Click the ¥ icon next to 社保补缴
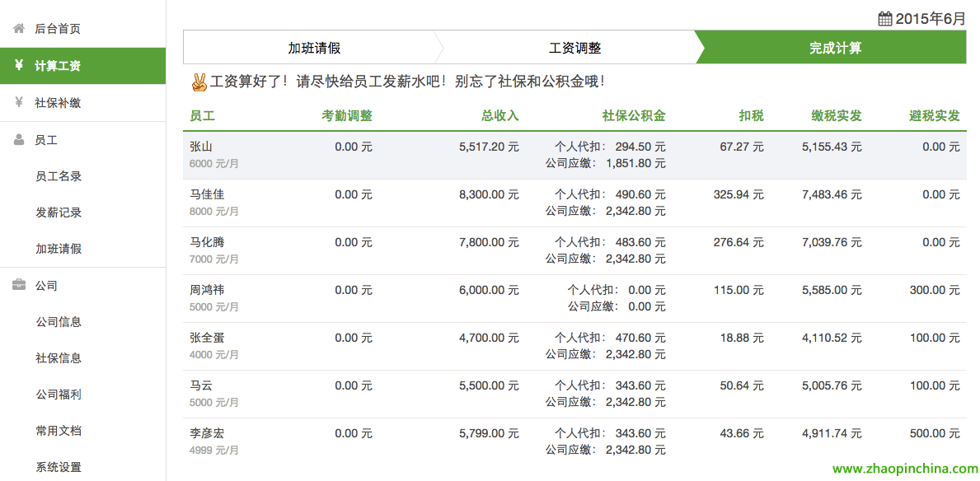 (18, 102)
